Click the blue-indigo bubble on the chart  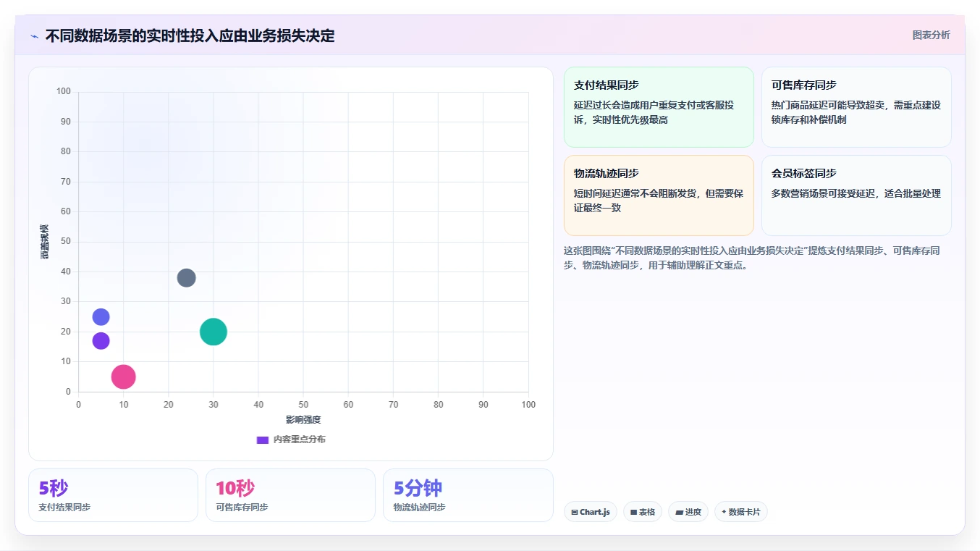(x=101, y=316)
